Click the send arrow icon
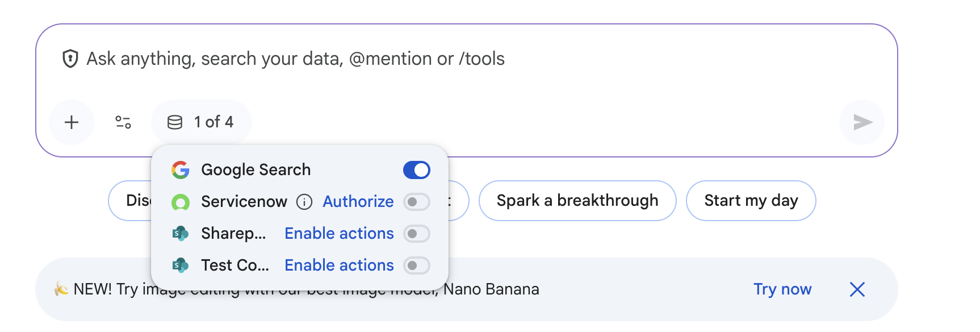This screenshot has width=980, height=332. tap(861, 122)
